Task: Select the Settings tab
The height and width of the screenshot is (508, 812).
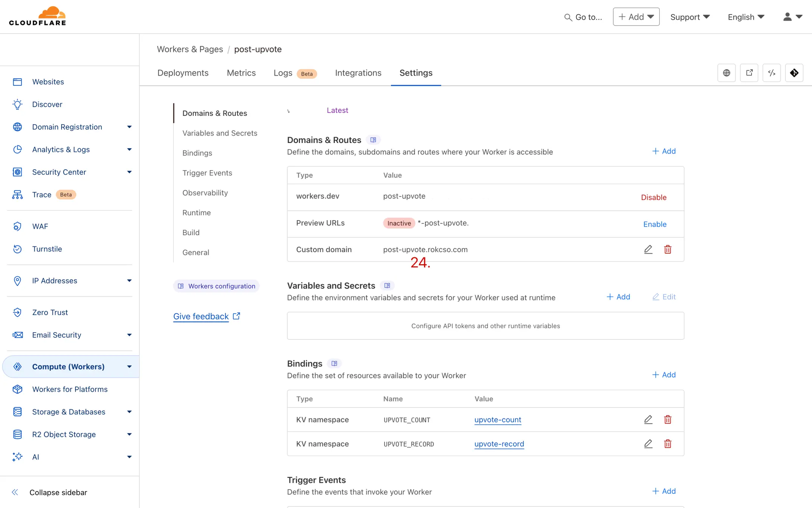Action: point(416,73)
